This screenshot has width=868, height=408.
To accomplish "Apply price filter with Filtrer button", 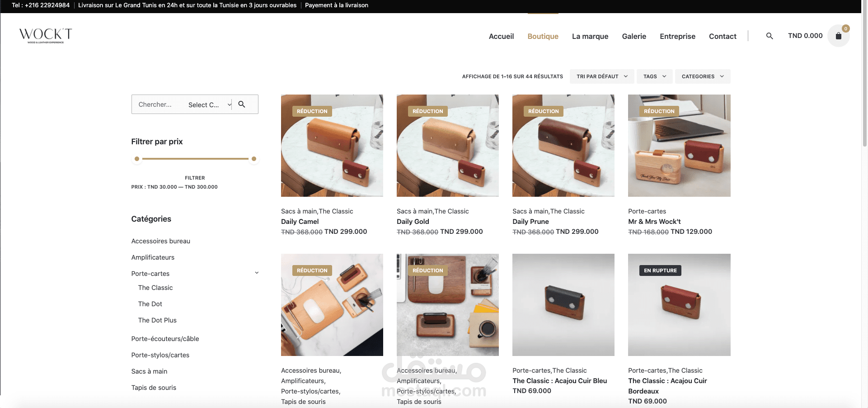I will [x=195, y=178].
